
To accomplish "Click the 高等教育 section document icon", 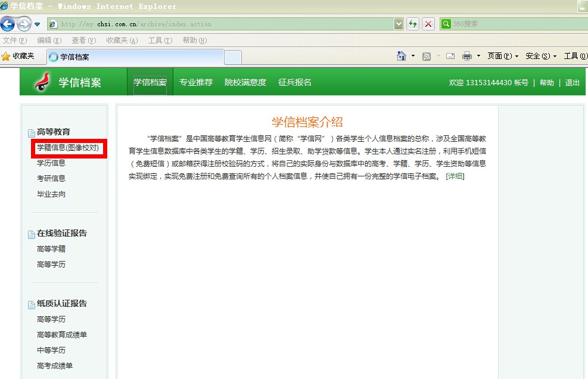I will point(32,133).
